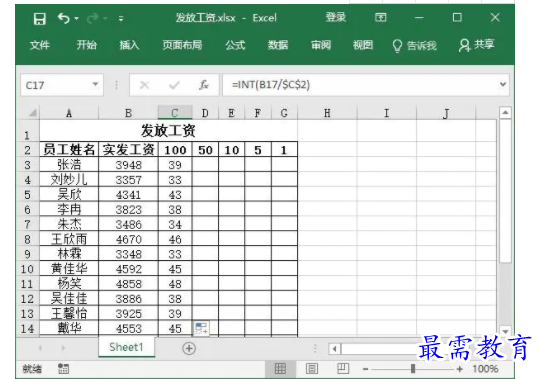Click vertical scrollbar up arrow
Image resolution: width=540 pixels, height=379 pixels.
click(505, 113)
